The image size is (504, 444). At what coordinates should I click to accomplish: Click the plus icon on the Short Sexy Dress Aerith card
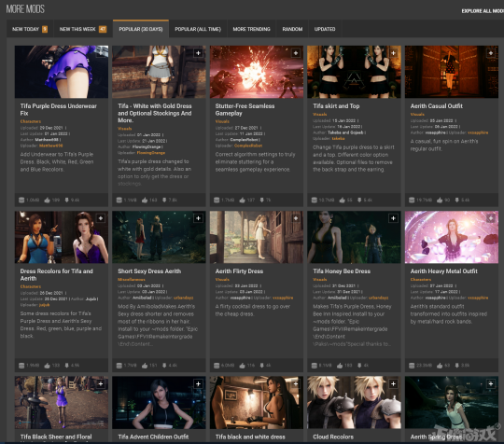pos(198,218)
